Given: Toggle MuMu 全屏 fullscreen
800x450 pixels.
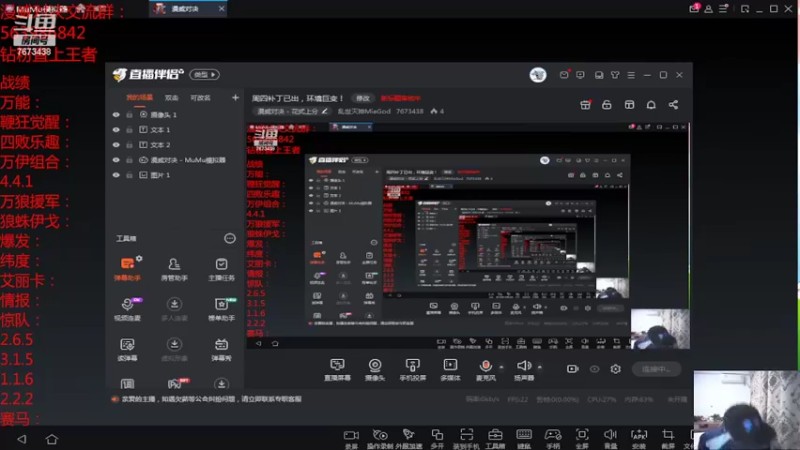Looking at the screenshot, I should (582, 438).
